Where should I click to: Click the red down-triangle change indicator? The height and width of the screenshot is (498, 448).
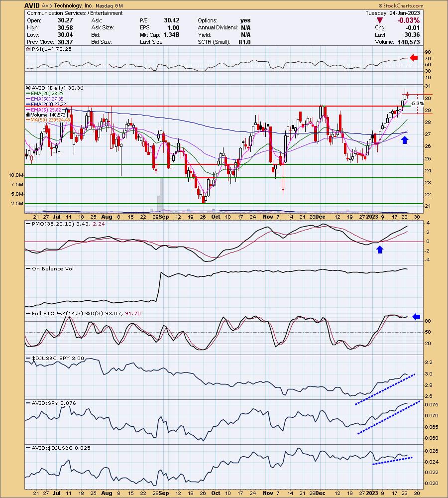click(x=379, y=20)
